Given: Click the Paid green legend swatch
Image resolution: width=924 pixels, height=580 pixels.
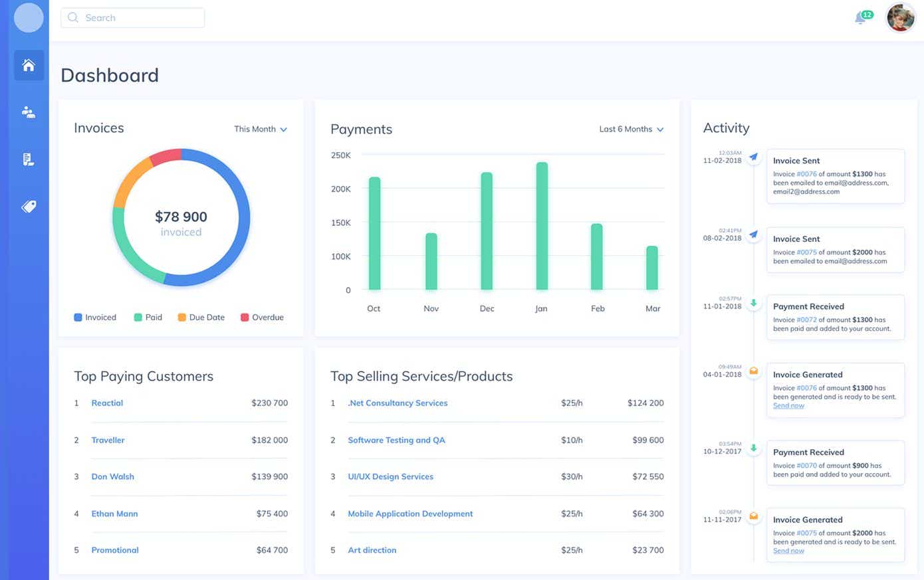Looking at the screenshot, I should click(138, 318).
